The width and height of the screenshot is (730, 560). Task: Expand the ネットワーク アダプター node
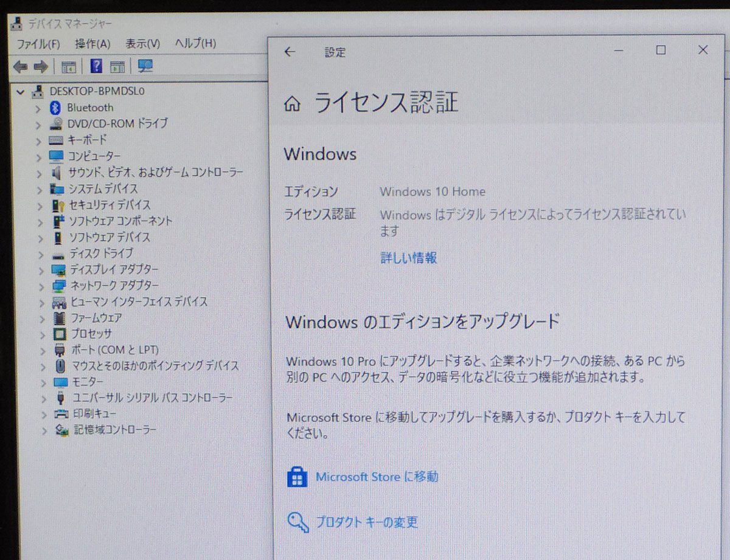41,286
